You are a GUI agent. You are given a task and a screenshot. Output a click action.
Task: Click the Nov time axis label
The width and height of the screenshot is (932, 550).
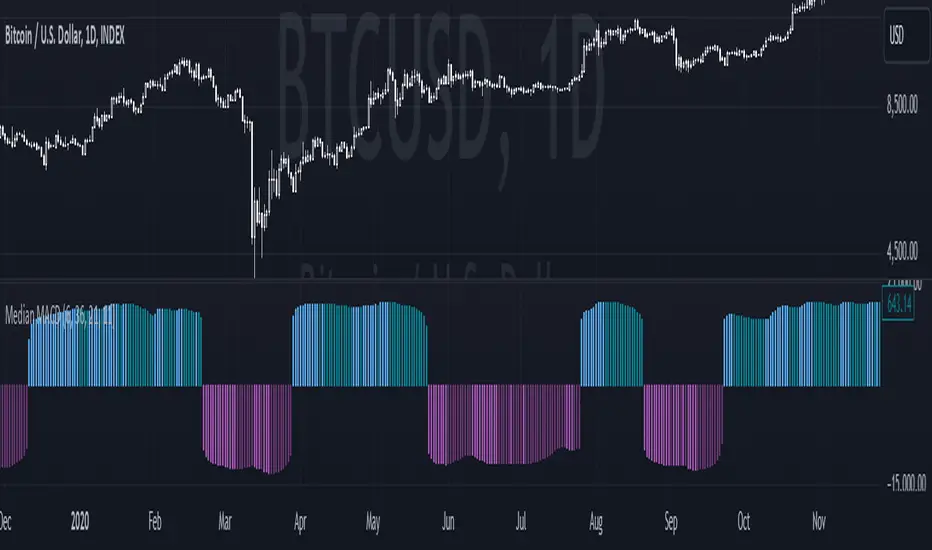click(820, 522)
